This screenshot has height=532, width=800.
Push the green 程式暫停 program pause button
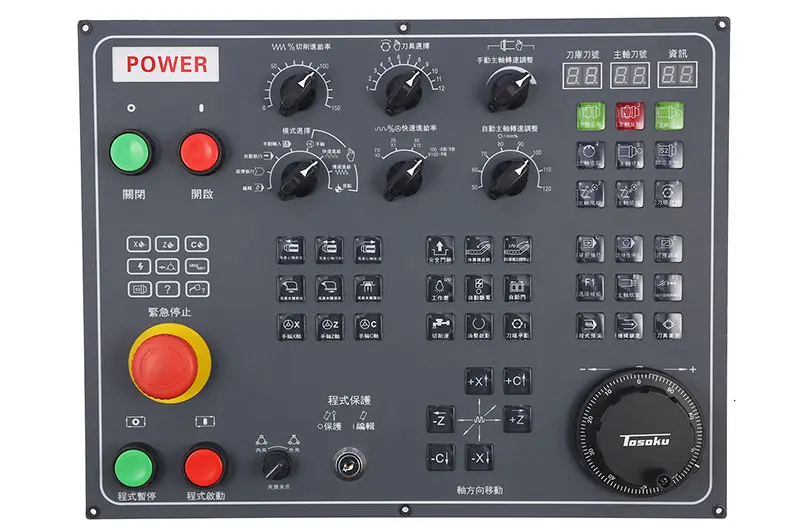[134, 467]
